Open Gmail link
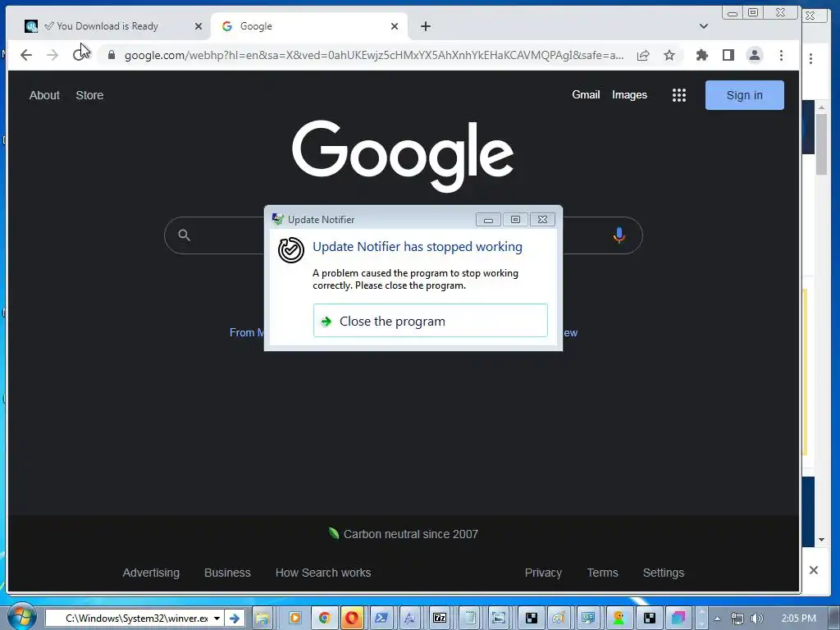The width and height of the screenshot is (840, 630). click(586, 95)
